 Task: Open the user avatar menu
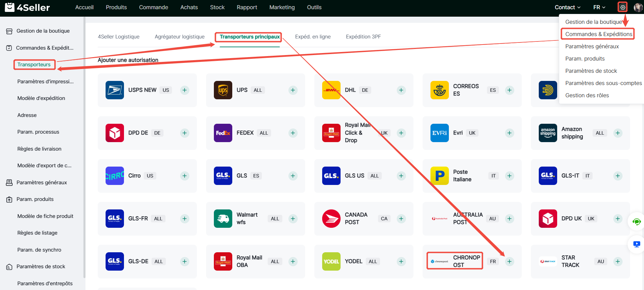tap(638, 7)
